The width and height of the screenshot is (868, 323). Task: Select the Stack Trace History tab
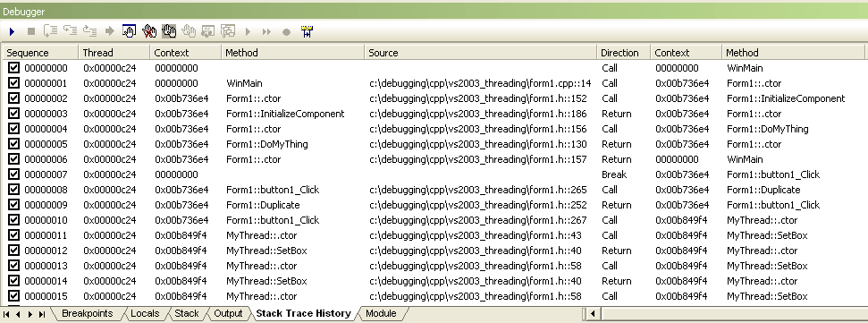pos(303,313)
